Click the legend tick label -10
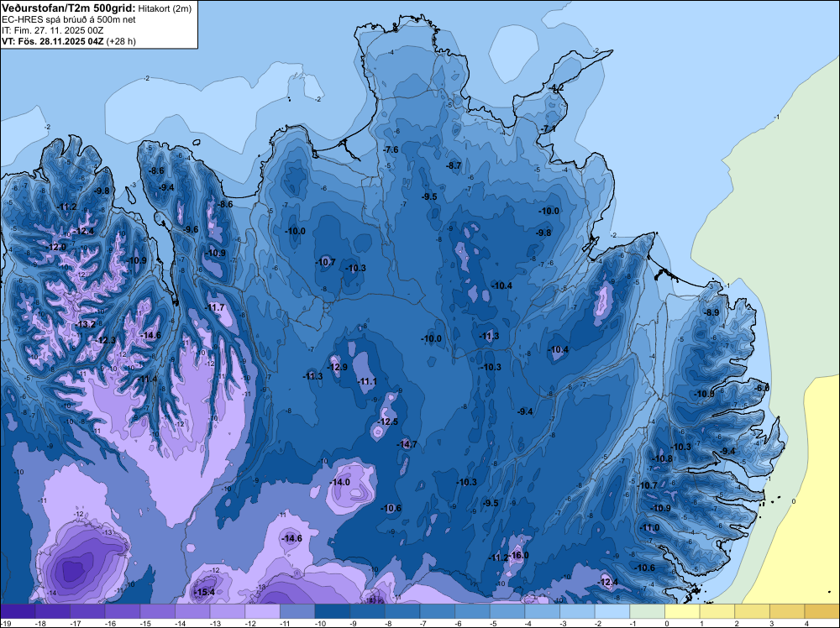This screenshot has width=840, height=628. point(318,623)
